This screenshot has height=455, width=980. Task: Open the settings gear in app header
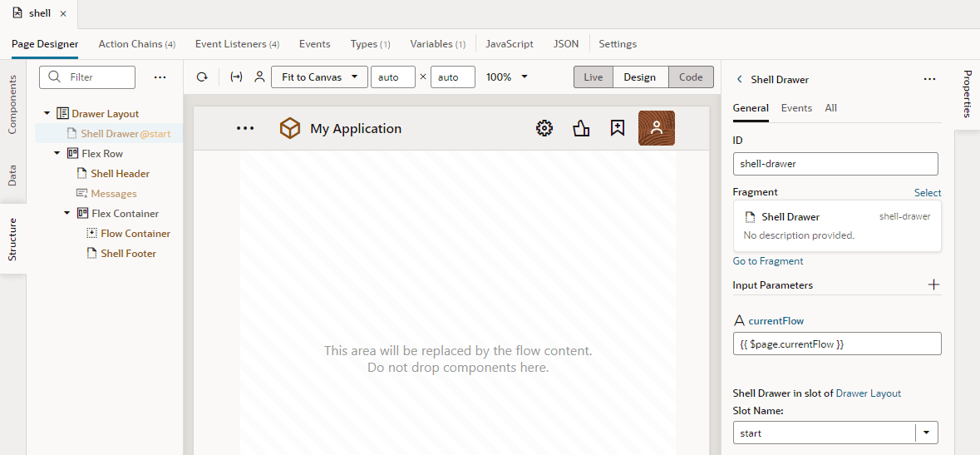pos(544,128)
